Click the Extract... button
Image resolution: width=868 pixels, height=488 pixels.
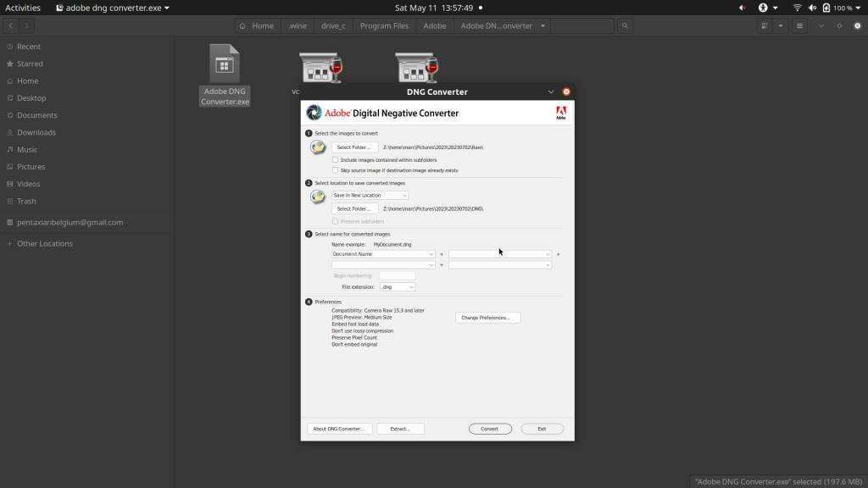[x=400, y=429]
